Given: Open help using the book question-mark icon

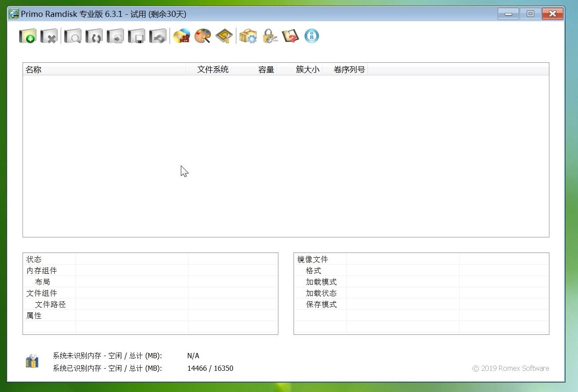Looking at the screenshot, I should click(x=290, y=36).
